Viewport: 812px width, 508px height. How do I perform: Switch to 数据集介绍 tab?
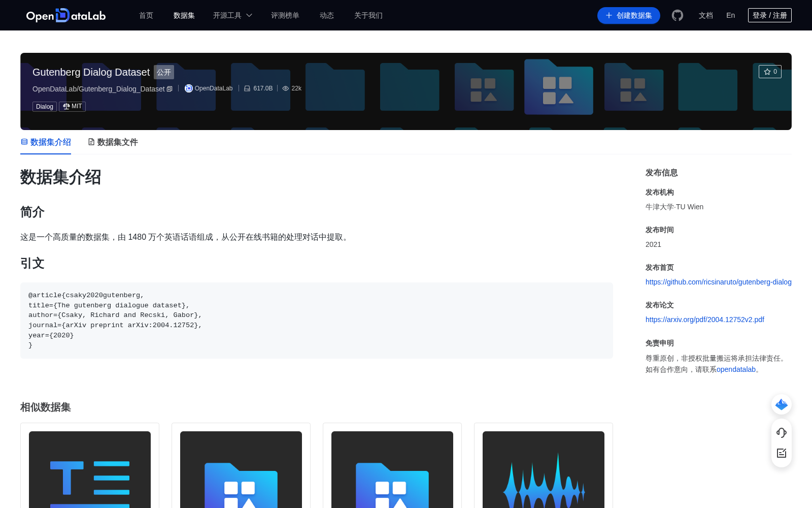(46, 142)
